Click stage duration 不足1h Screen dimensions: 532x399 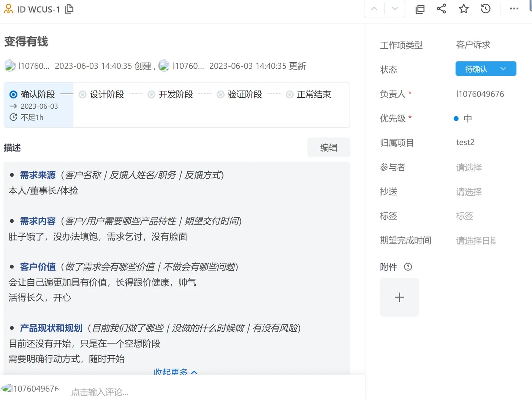coord(32,117)
